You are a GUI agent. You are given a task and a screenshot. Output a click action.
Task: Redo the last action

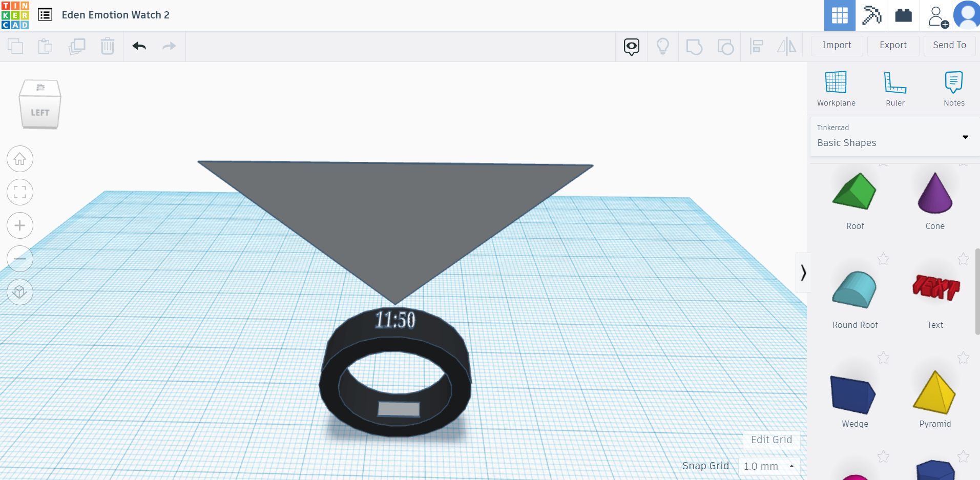tap(169, 46)
